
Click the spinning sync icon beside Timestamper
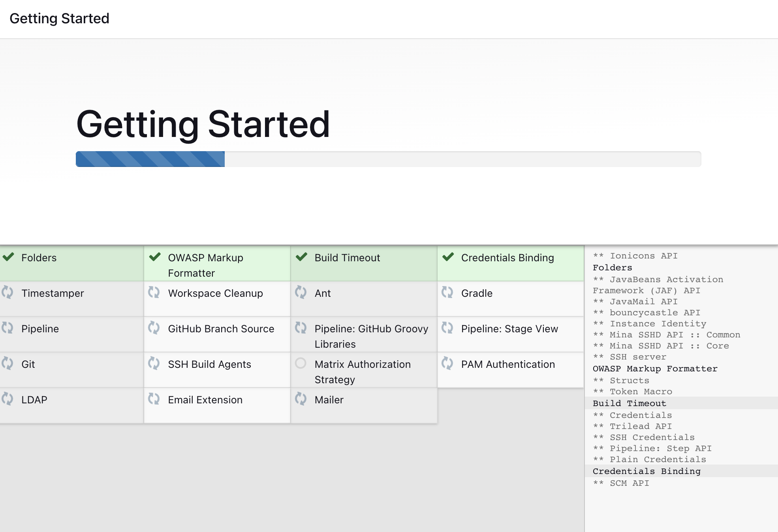point(8,292)
